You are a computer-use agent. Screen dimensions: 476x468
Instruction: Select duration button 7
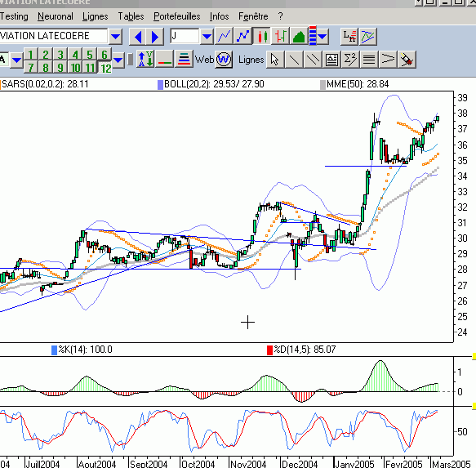[31, 68]
